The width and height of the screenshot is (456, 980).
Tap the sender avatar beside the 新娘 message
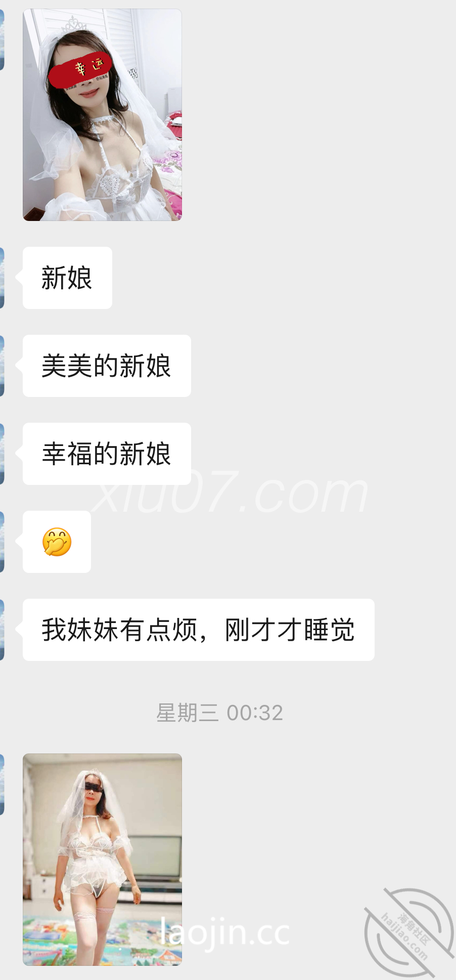2,278
